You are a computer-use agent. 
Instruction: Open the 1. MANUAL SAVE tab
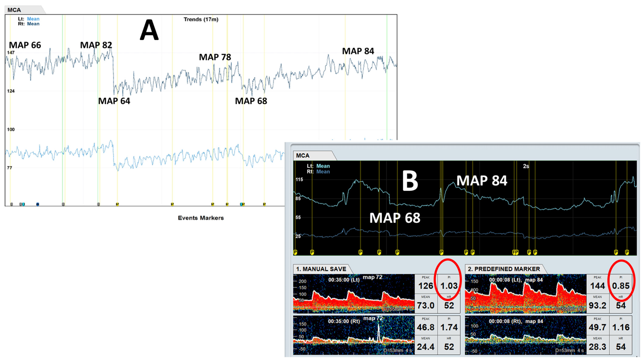(x=321, y=269)
